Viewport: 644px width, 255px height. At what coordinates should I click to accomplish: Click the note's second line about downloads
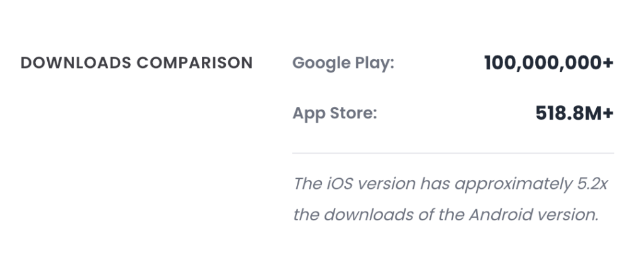click(x=445, y=214)
